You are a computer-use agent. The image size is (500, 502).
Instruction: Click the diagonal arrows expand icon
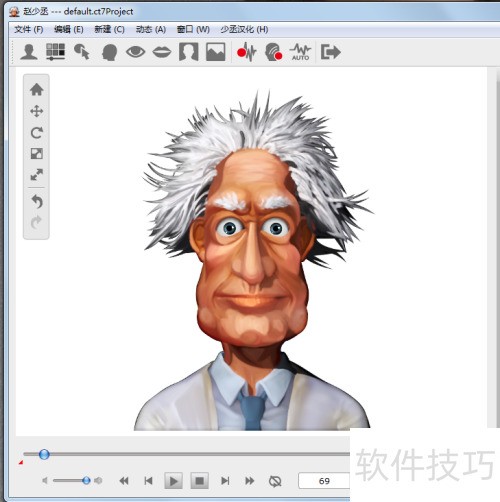36,175
